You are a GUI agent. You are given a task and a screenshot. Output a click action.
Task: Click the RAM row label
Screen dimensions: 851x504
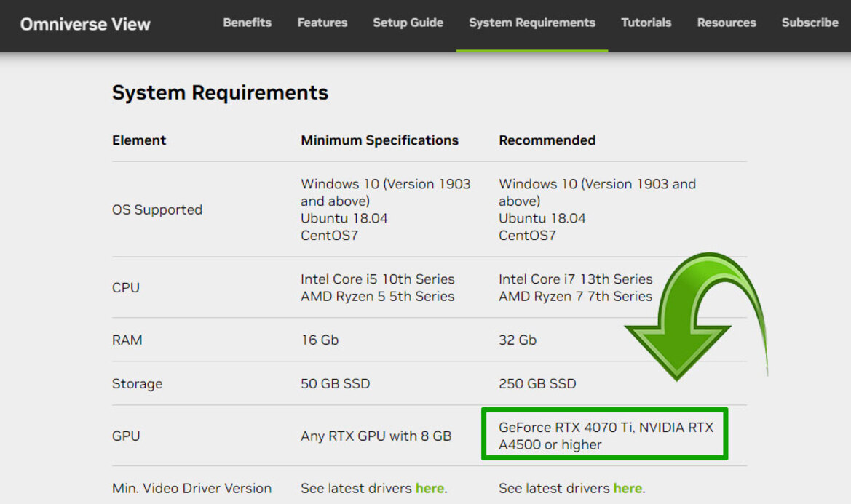tap(127, 340)
